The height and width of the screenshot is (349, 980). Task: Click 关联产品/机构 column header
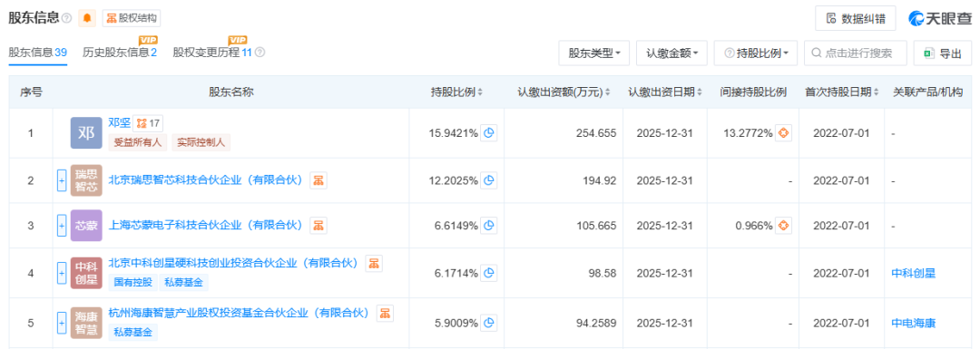[927, 92]
